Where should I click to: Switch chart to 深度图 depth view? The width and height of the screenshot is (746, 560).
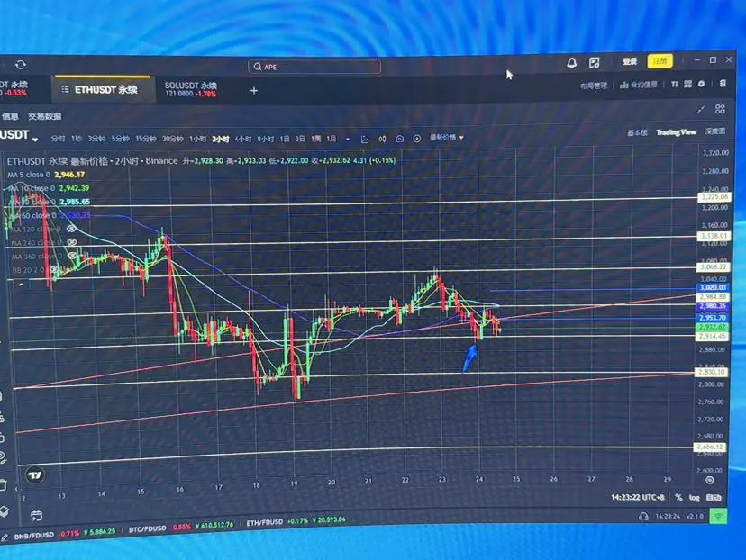coord(715,131)
